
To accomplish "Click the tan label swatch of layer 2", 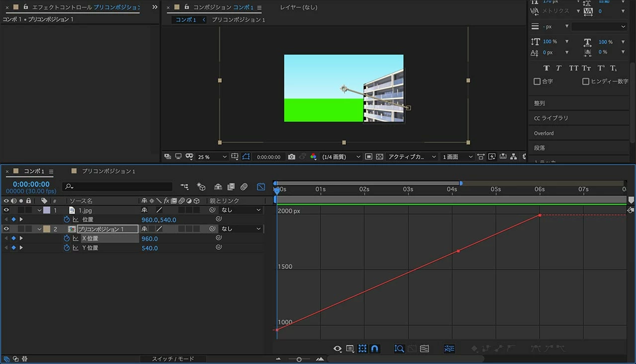I will 47,229.
